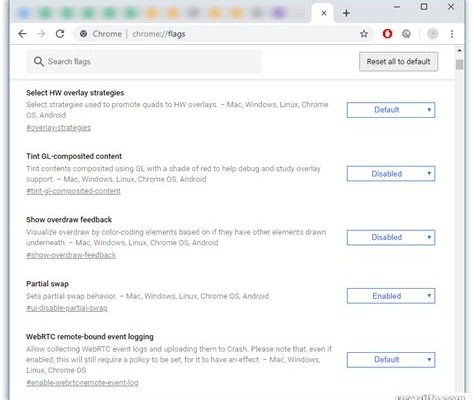Click the vertical scrollbar thumb

click(459, 64)
